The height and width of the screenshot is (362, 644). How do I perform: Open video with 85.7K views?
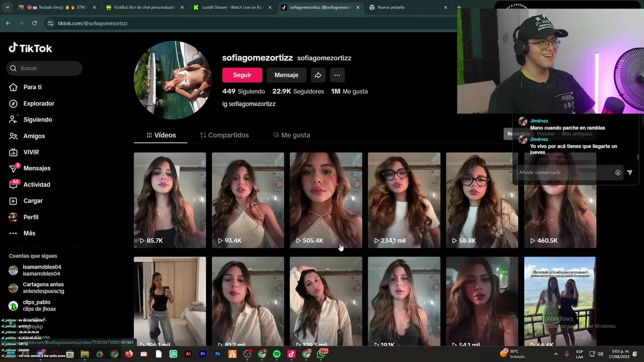(170, 200)
